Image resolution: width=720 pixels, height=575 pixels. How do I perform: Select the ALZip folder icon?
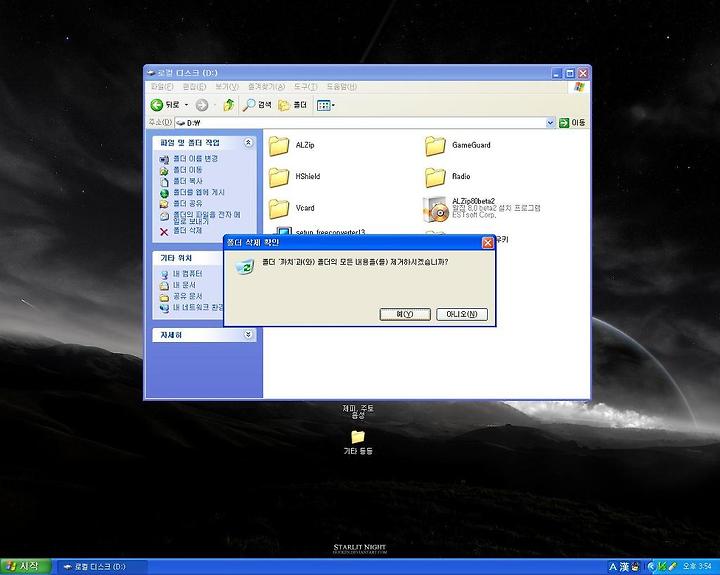coord(279,146)
